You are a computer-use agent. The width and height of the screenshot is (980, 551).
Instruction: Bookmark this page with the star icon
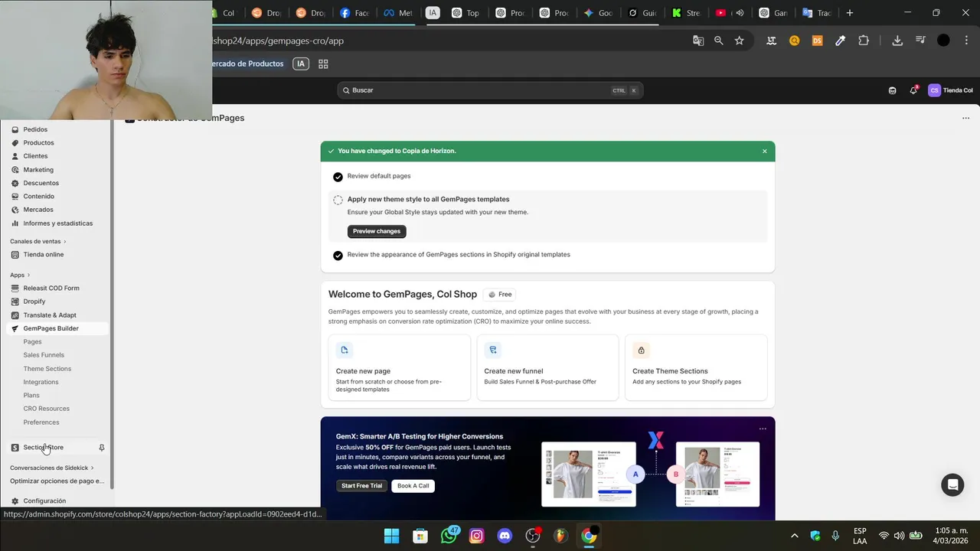coord(739,41)
